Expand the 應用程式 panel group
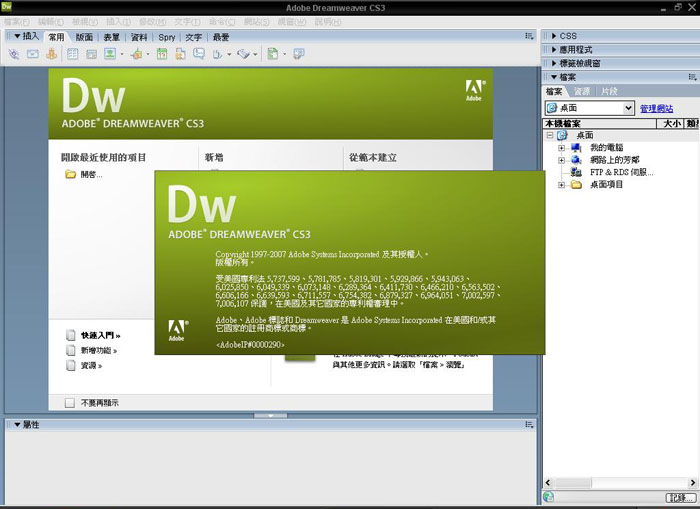 coord(554,50)
